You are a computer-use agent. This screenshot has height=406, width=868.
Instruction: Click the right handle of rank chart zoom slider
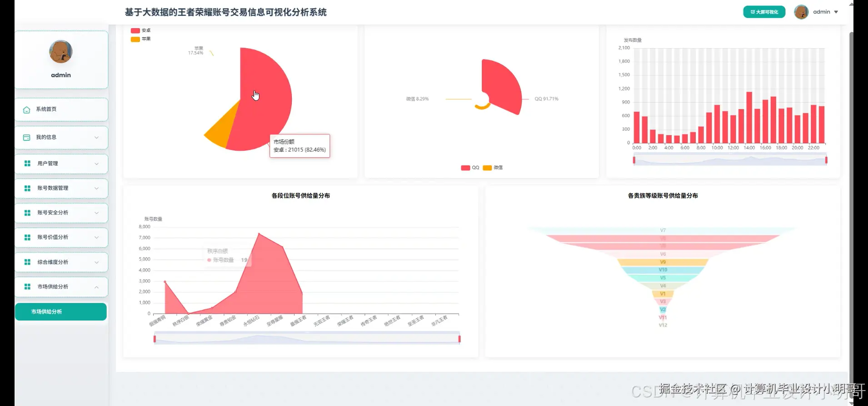pos(459,339)
